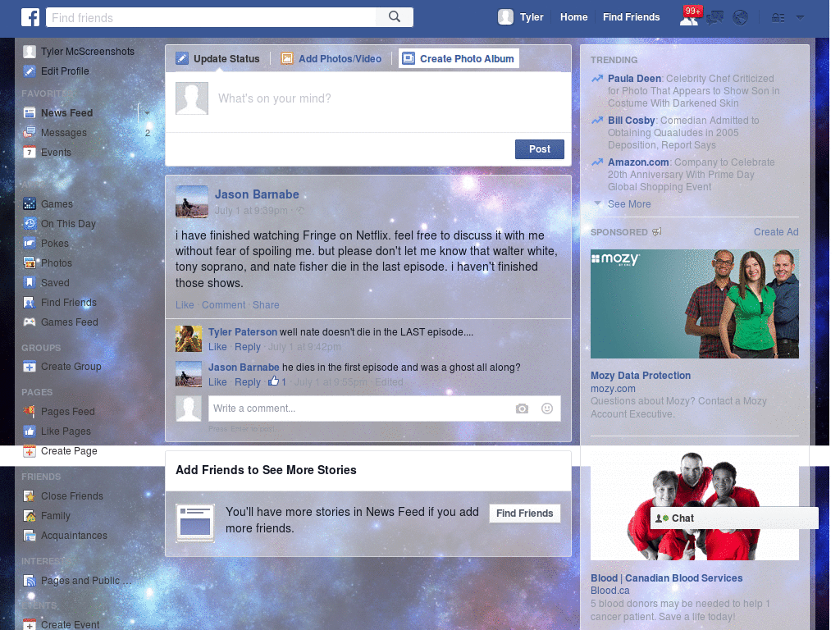The image size is (840, 630).
Task: Click the Find Friends sidebar icon
Action: pos(30,303)
